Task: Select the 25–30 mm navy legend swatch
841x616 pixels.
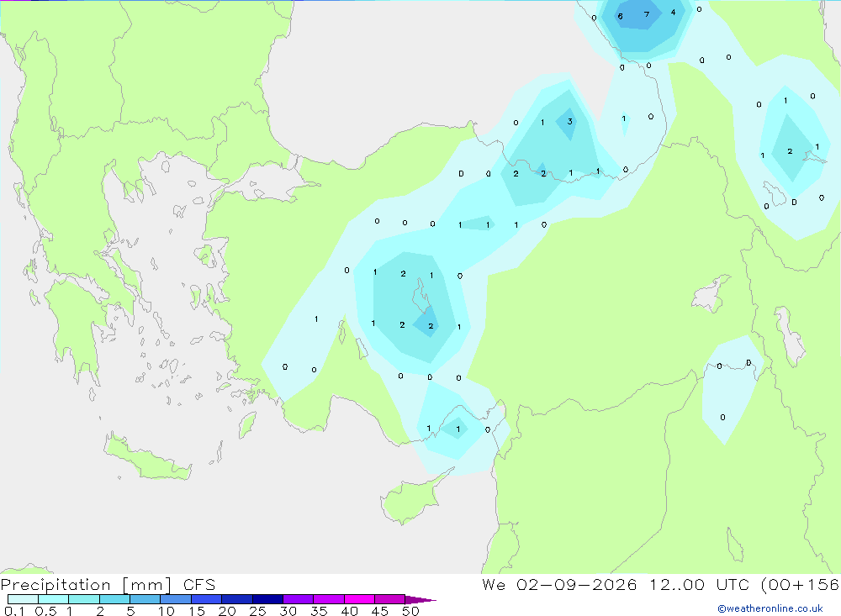Action: (267, 599)
